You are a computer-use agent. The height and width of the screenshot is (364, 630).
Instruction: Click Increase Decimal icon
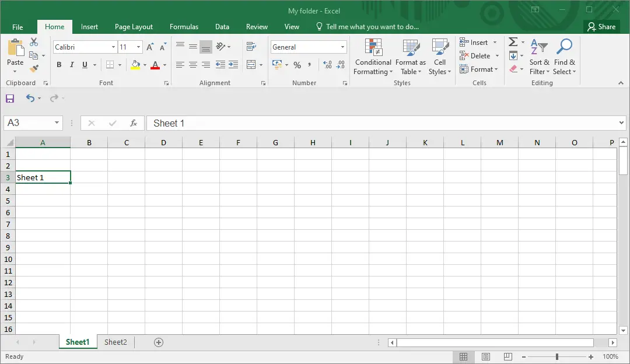pyautogui.click(x=327, y=65)
